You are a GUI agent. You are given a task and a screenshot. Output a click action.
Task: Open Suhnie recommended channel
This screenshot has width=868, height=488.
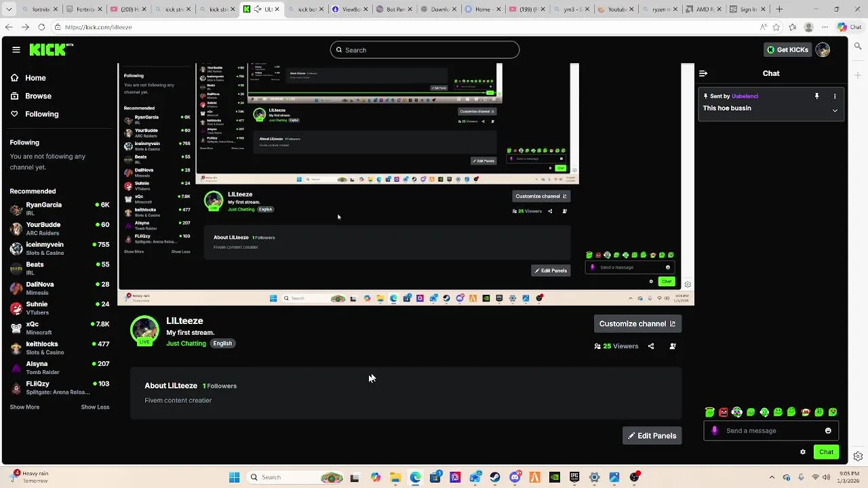point(59,308)
